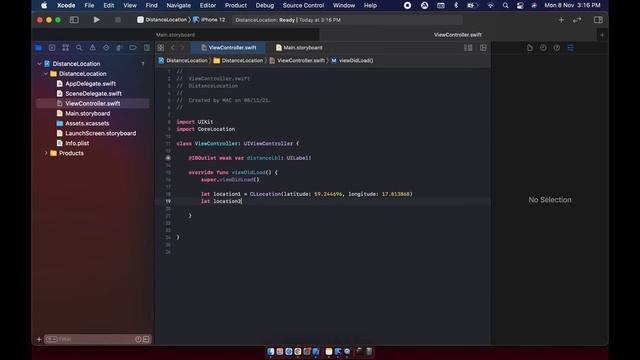This screenshot has width=640, height=360.
Task: Toggle recent files filter in the navigator
Action: (x=138, y=339)
